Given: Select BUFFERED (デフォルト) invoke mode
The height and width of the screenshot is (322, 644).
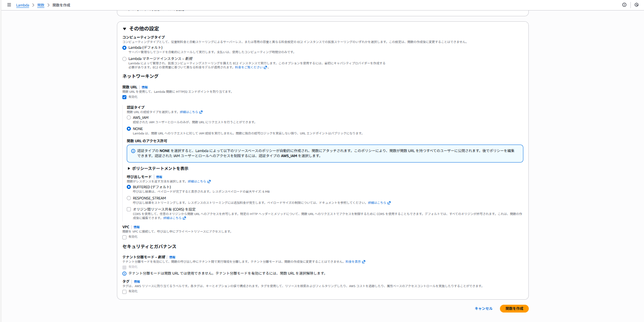Looking at the screenshot, I should (129, 187).
